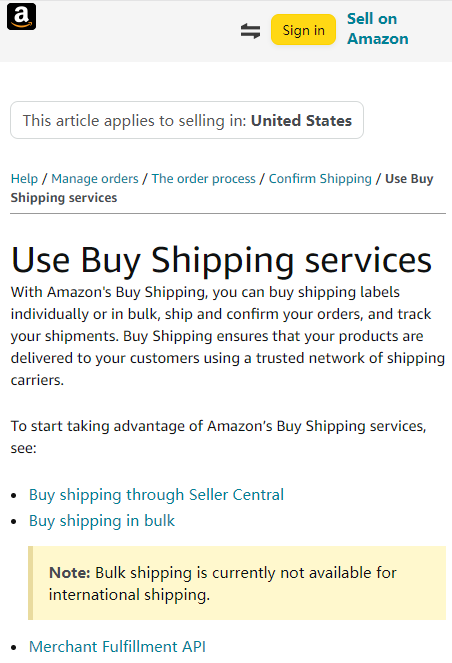Follow the Buy shipping in bulk link
The height and width of the screenshot is (663, 452).
pos(102,521)
